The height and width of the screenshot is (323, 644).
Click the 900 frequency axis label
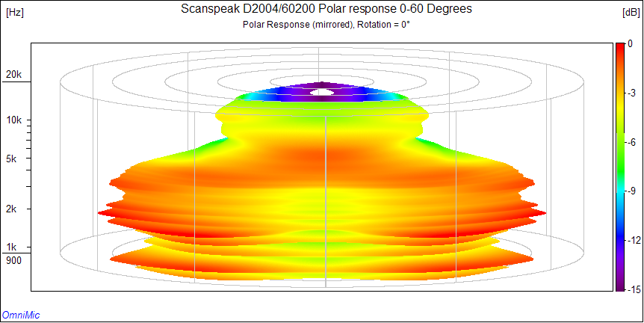13,260
